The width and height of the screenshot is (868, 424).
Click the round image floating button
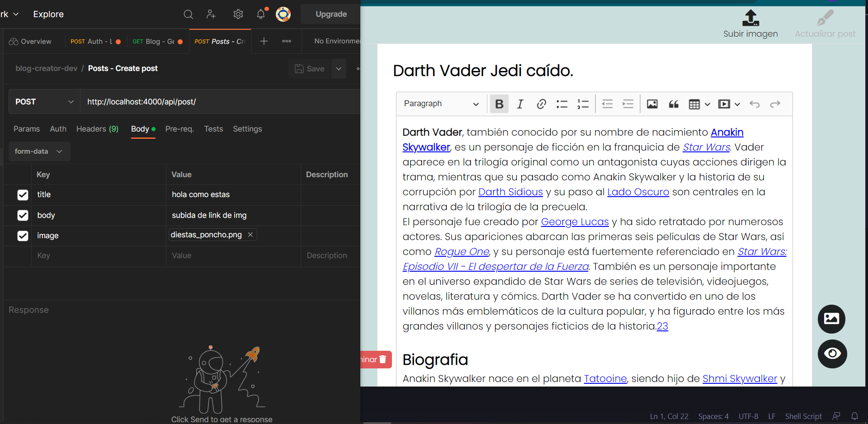tap(831, 319)
